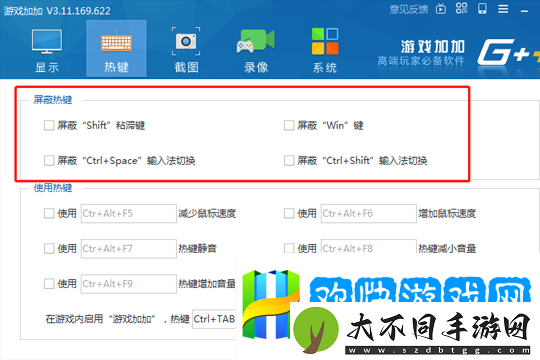Open the four-squares grid icon in title bar
The height and width of the screenshot is (360, 540).
pos(461,8)
